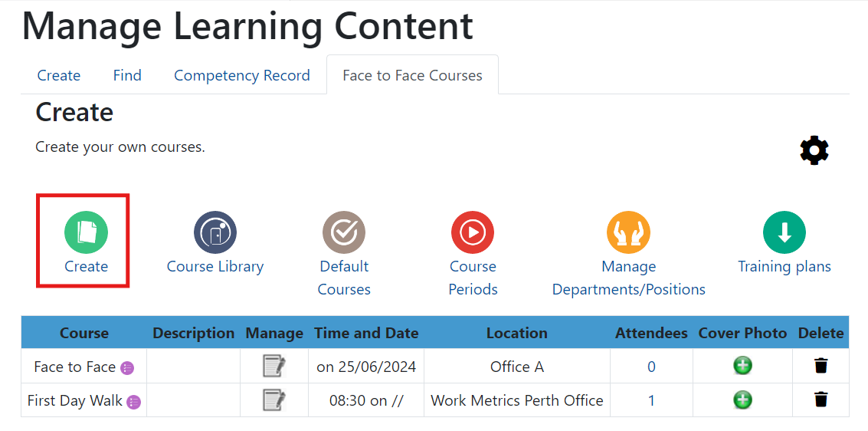
Task: Click the Training plans download icon
Action: click(784, 232)
